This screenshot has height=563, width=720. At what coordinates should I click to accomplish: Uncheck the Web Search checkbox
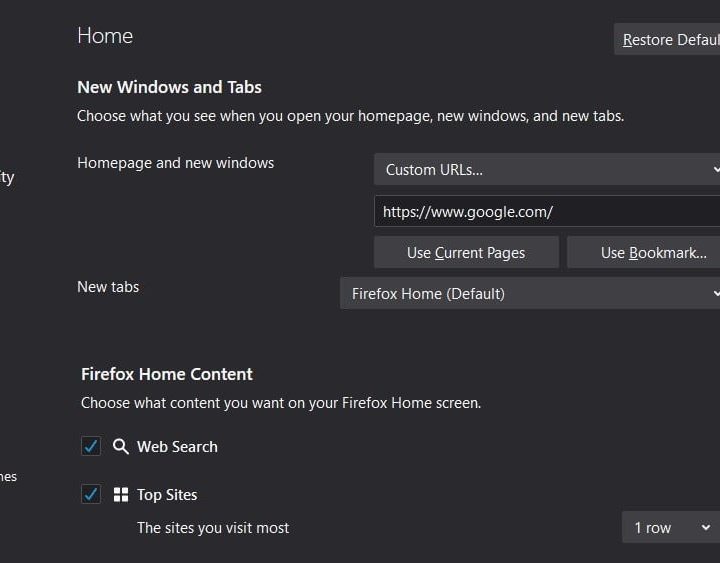91,447
